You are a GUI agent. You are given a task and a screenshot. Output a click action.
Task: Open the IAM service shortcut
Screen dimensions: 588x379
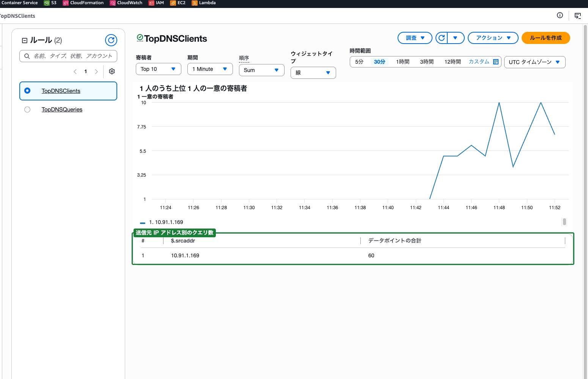pyautogui.click(x=156, y=3)
